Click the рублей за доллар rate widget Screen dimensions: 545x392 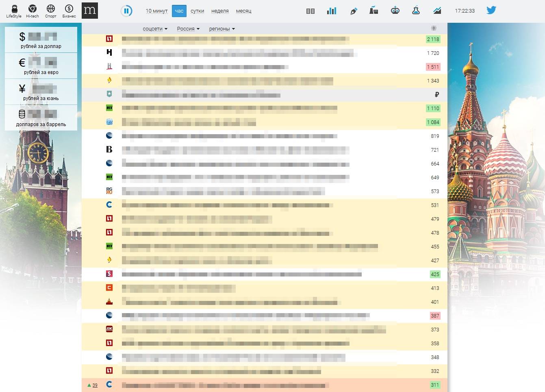click(x=41, y=40)
